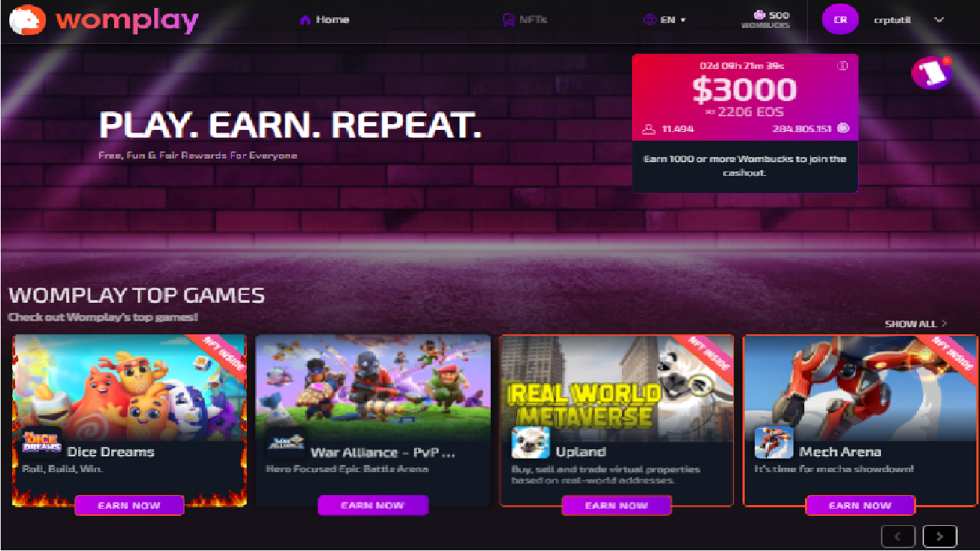This screenshot has height=551, width=980.
Task: Expand the crptutil account menu chevron
Action: [939, 20]
